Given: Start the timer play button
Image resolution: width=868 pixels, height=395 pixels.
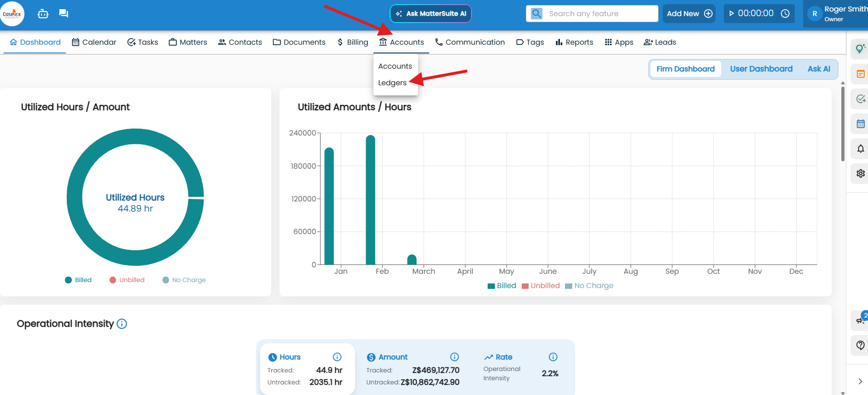Looking at the screenshot, I should pos(731,14).
